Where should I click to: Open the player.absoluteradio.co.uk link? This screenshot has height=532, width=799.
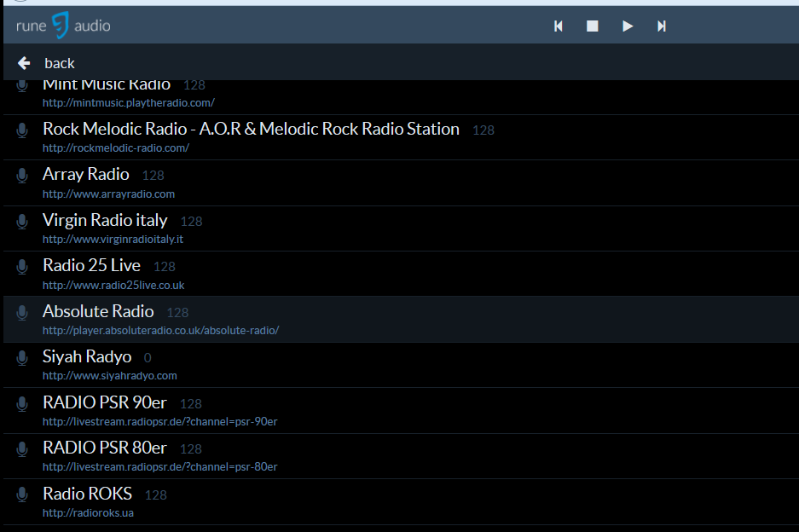[x=161, y=331]
